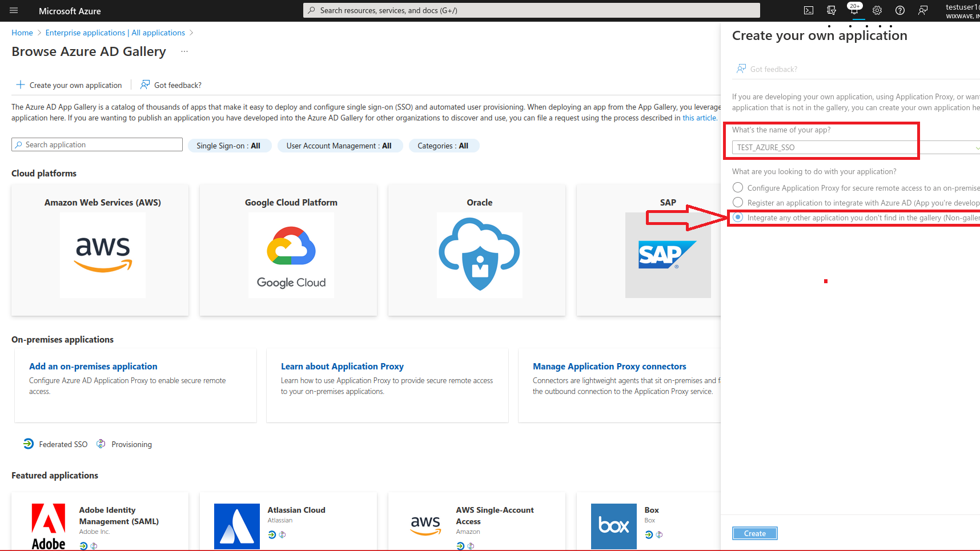Open the notifications bell
The image size is (980, 551).
[854, 10]
